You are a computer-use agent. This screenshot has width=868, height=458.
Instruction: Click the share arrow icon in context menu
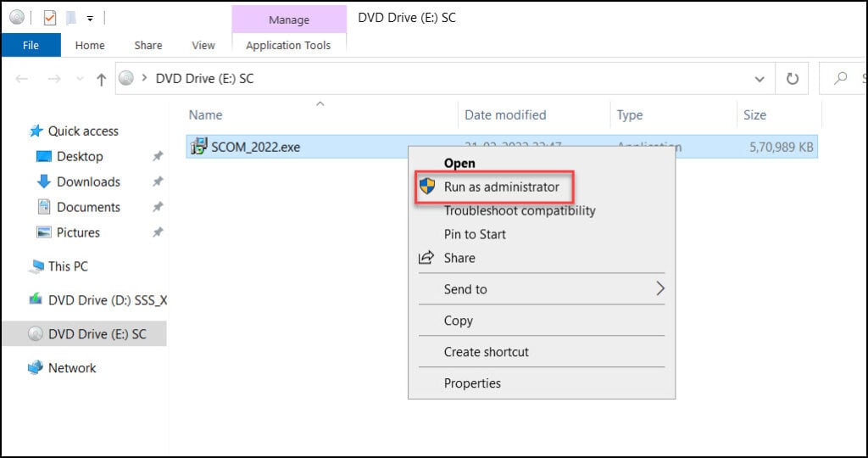426,258
